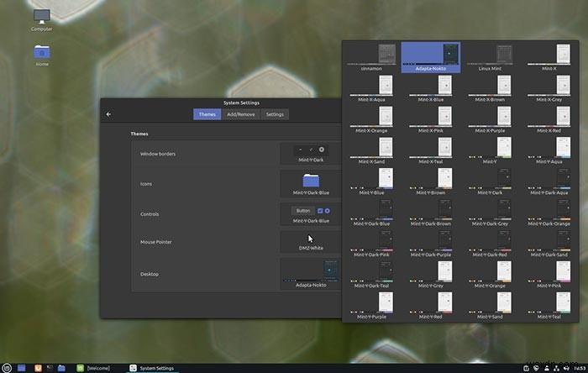
Task: Select the Mint-Y-Brown theme
Action: coord(430,181)
